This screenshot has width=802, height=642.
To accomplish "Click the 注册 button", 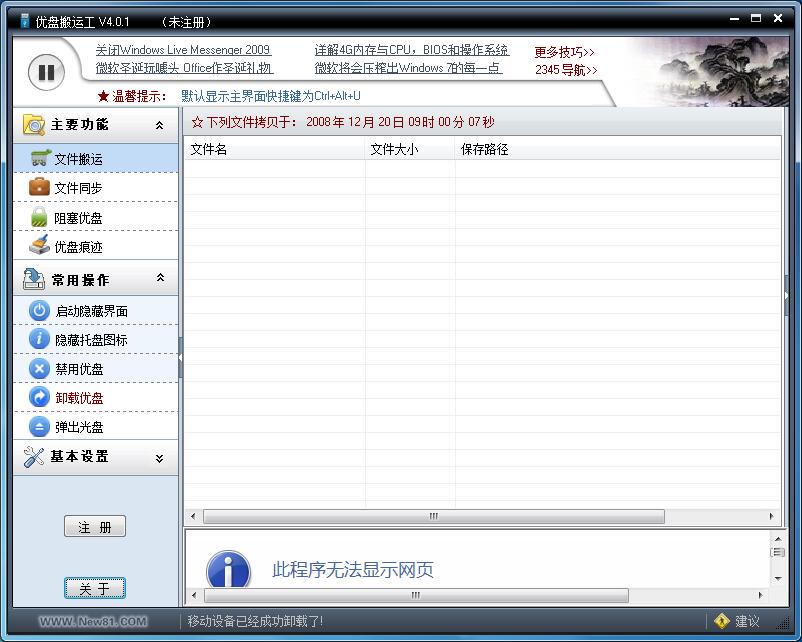I will (95, 527).
